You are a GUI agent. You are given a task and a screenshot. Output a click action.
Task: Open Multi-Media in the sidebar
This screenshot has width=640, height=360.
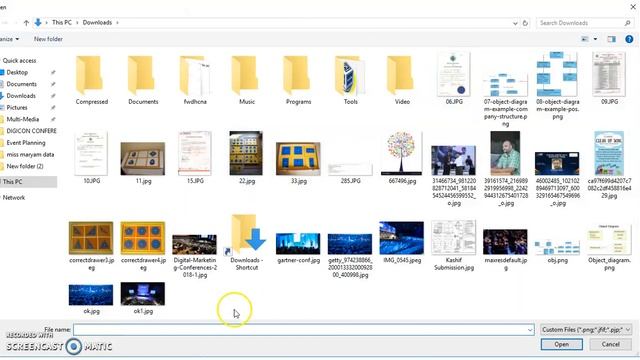click(22, 120)
